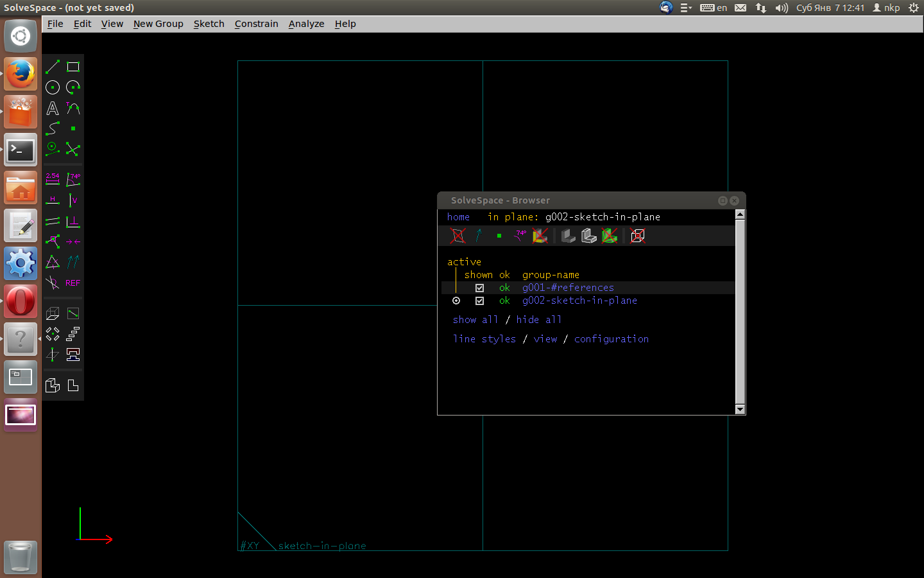This screenshot has width=924, height=578.
Task: Open the keyboard layout en indicator
Action: click(x=714, y=8)
